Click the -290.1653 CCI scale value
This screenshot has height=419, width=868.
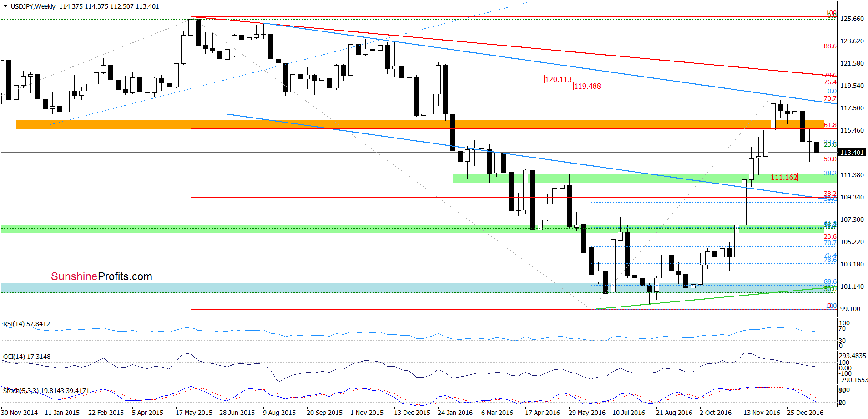tap(853, 380)
